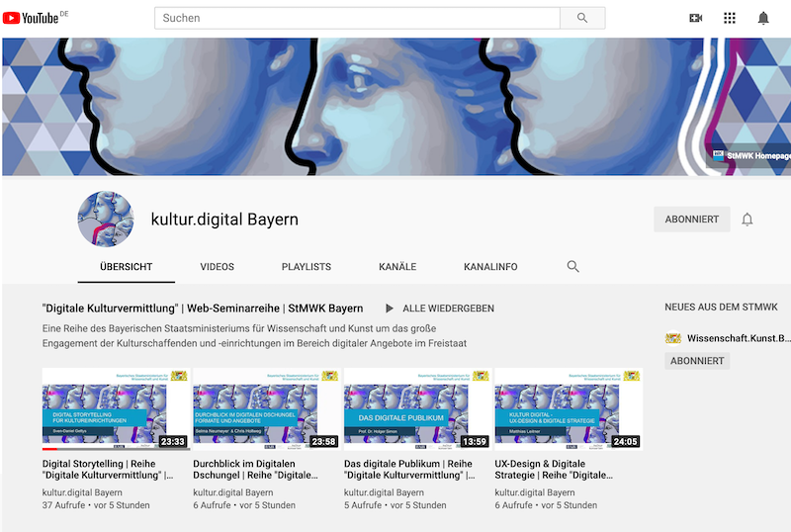Open Das digitale Publikum video thumbnail

click(417, 408)
